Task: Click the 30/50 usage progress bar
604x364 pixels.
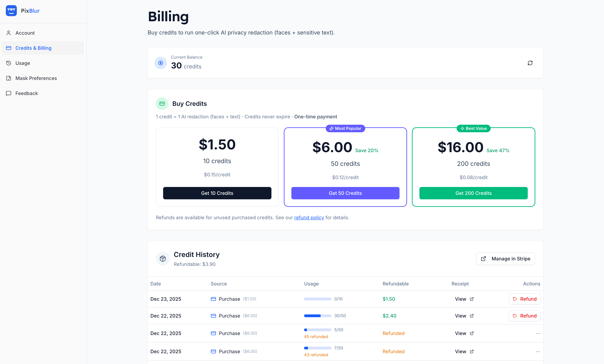Action: click(318, 316)
